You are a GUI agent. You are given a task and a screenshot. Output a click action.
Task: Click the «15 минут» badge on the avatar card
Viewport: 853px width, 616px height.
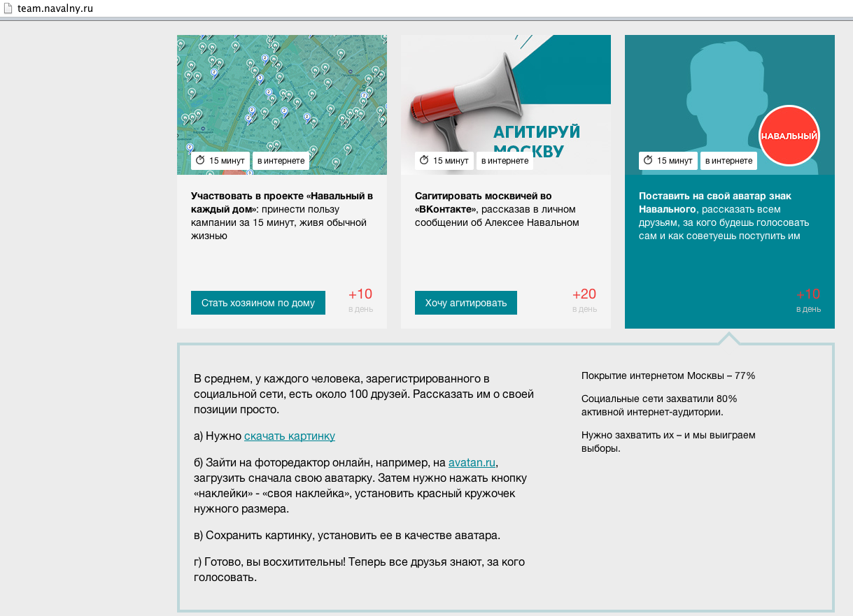pos(668,161)
